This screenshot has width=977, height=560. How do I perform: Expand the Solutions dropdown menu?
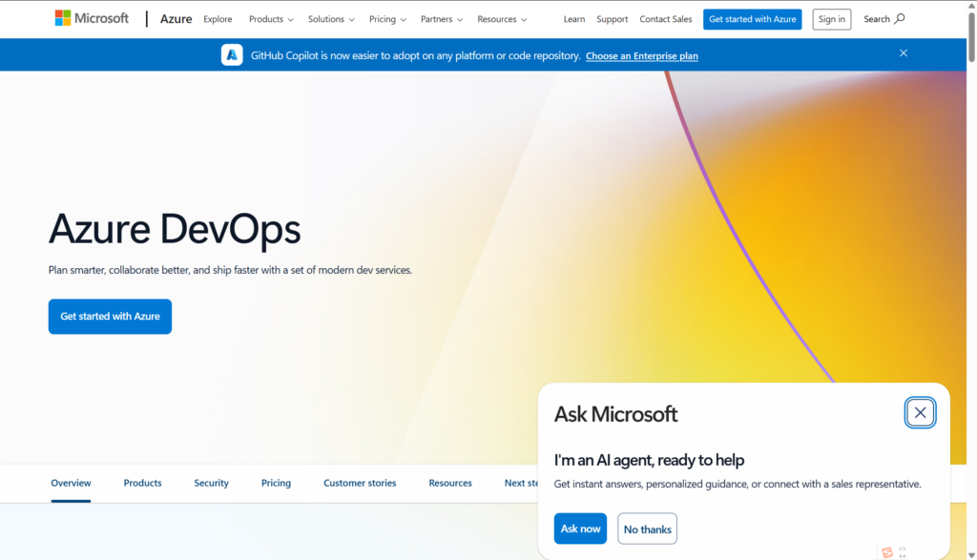click(x=331, y=19)
